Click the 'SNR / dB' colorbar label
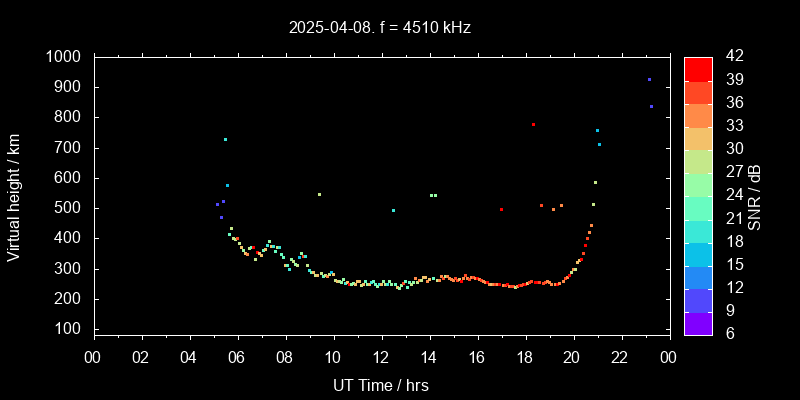800x400 pixels. pyautogui.click(x=755, y=197)
